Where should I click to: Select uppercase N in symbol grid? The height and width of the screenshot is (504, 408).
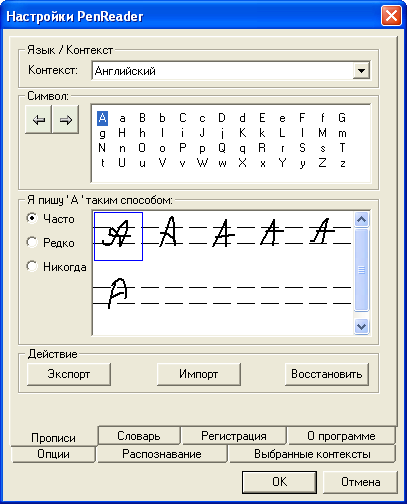click(102, 148)
